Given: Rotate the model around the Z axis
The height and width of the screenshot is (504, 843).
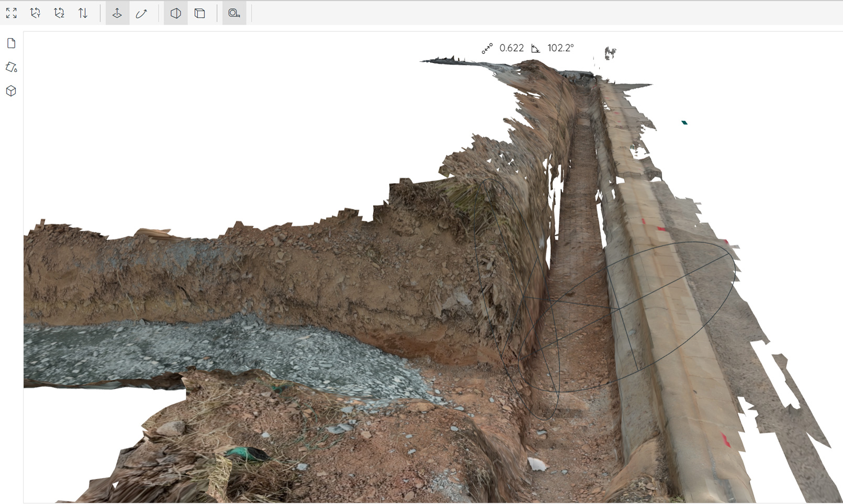Looking at the screenshot, I should tap(59, 14).
